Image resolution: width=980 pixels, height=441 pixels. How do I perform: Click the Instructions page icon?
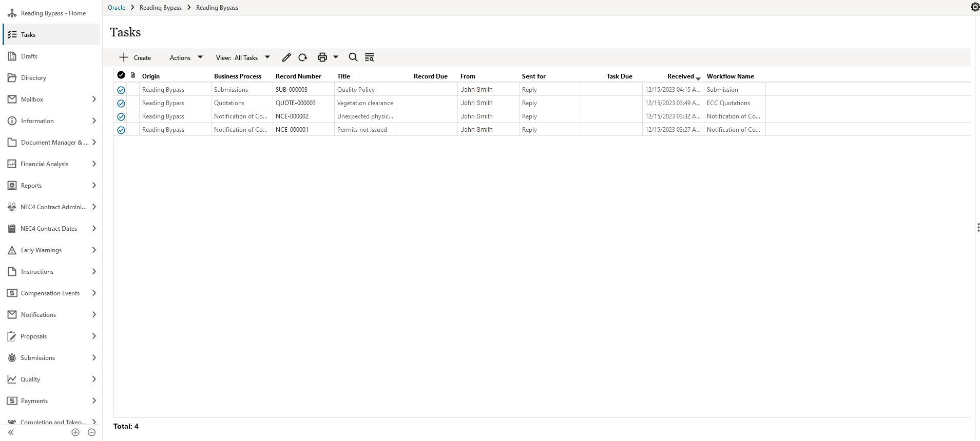pyautogui.click(x=12, y=272)
